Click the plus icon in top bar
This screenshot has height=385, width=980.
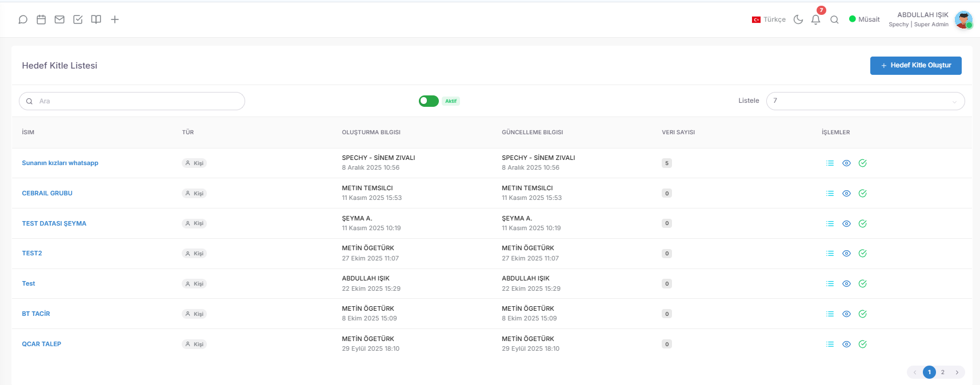(x=115, y=19)
